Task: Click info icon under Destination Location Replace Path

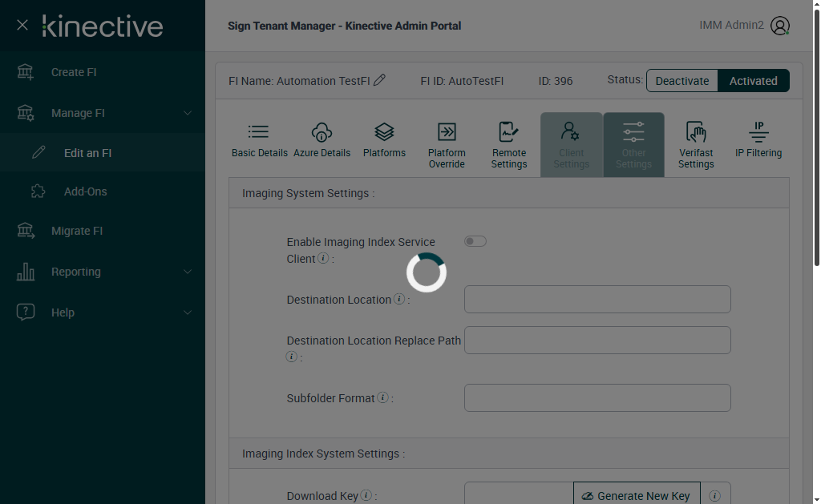Action: [292, 357]
